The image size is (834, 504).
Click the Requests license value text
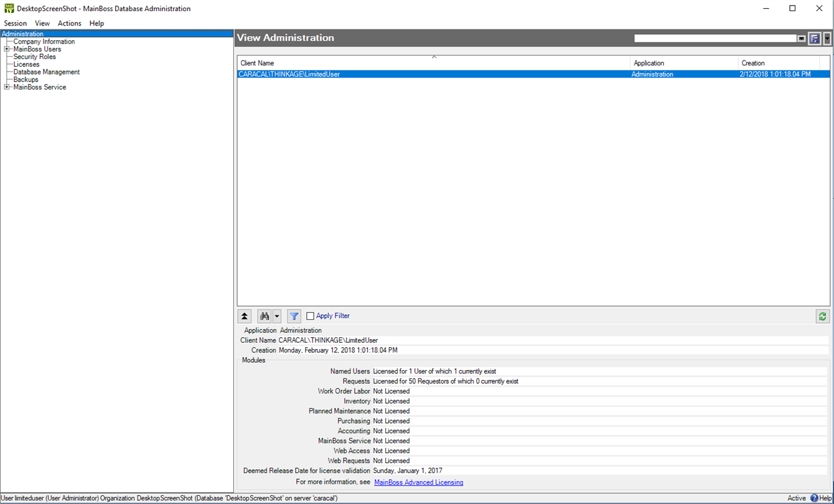[x=446, y=381]
